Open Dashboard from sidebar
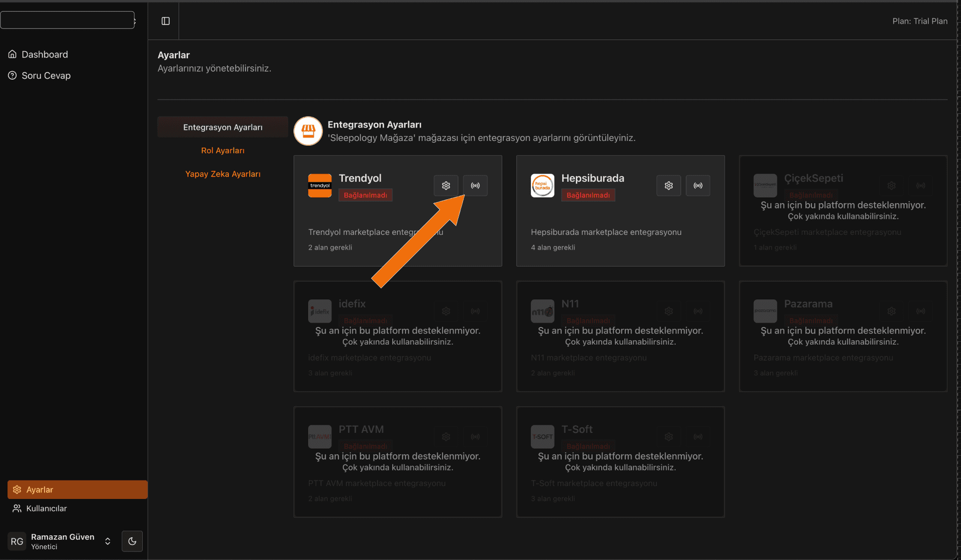961x560 pixels. tap(45, 54)
